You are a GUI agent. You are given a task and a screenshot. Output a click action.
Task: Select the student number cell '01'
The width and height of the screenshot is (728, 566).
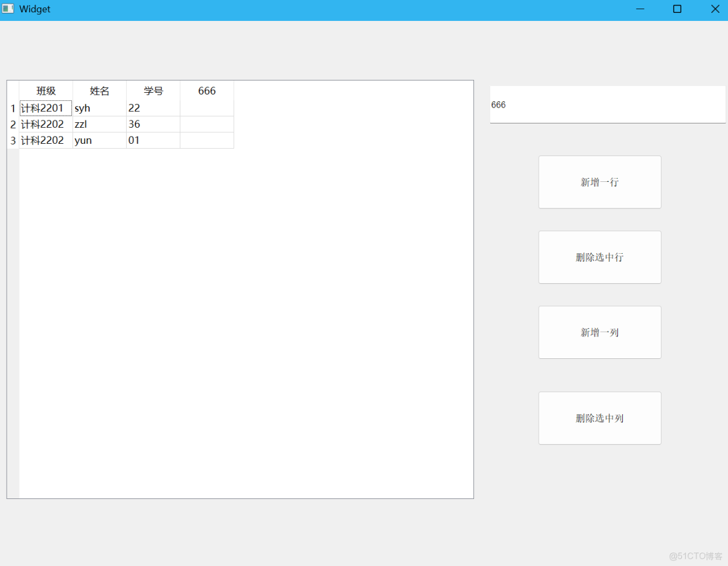click(152, 140)
